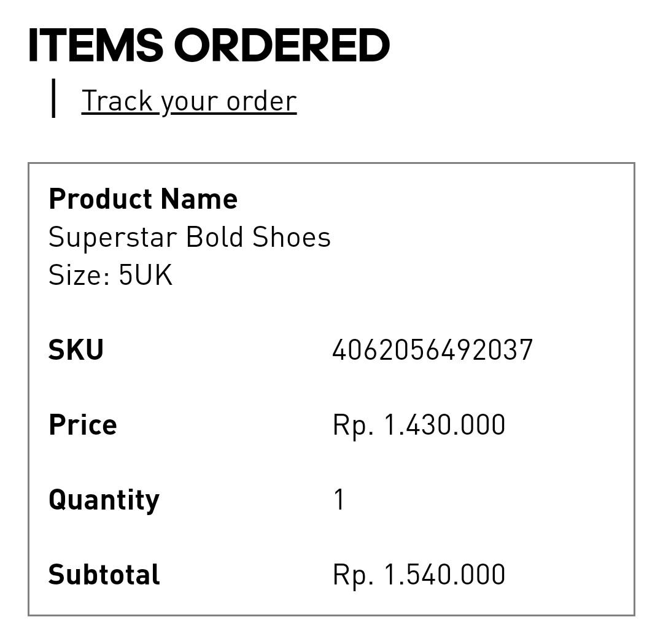Image resolution: width=663 pixels, height=644 pixels.
Task: Click the Size: label text
Action: click(x=79, y=275)
